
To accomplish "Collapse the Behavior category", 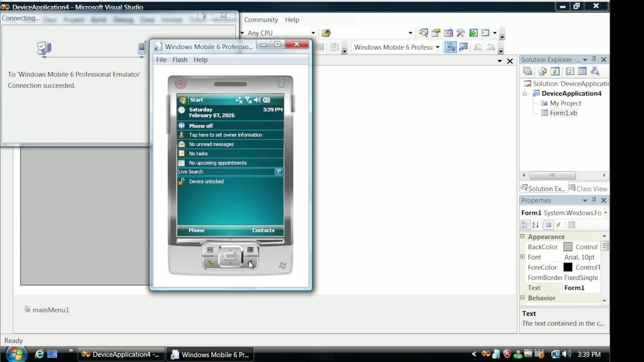I will click(x=522, y=298).
